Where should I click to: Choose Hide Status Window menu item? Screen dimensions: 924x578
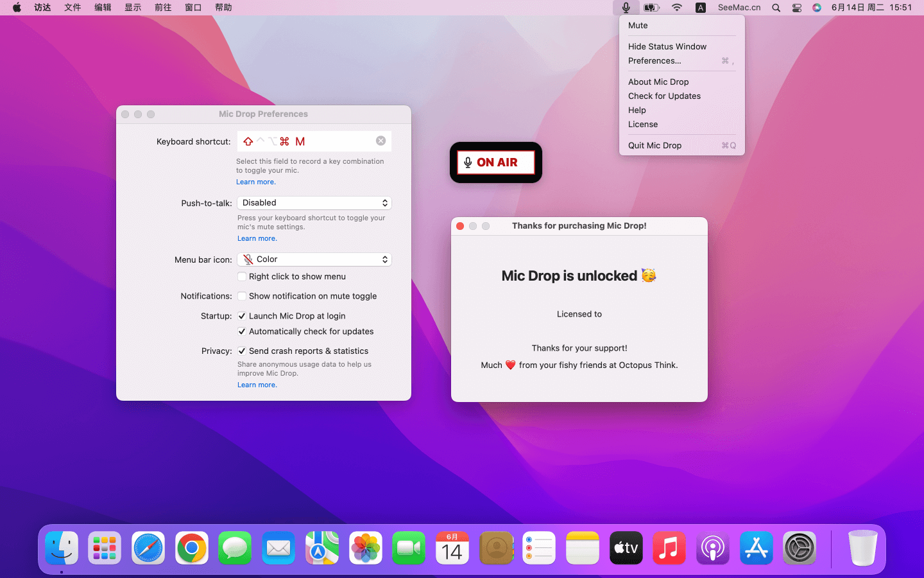pyautogui.click(x=682, y=47)
